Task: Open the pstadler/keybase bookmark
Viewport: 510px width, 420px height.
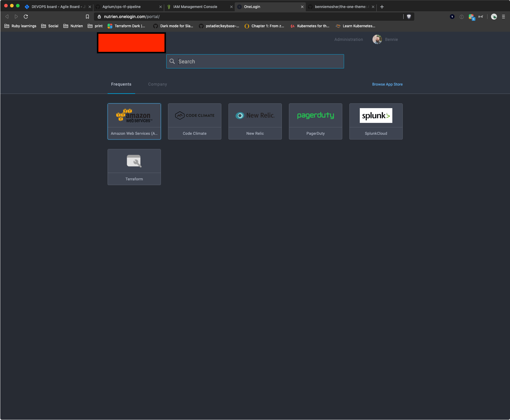Action: coord(219,26)
